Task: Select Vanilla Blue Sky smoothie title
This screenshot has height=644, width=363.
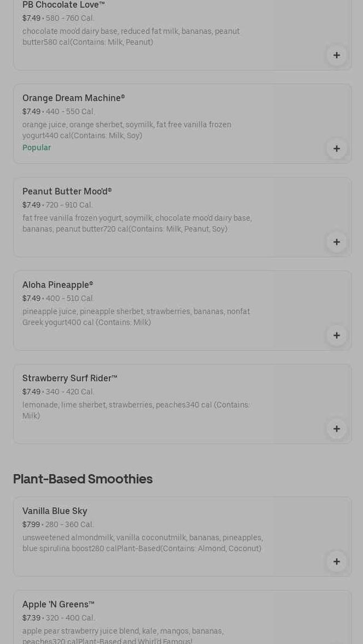Action: point(55,511)
